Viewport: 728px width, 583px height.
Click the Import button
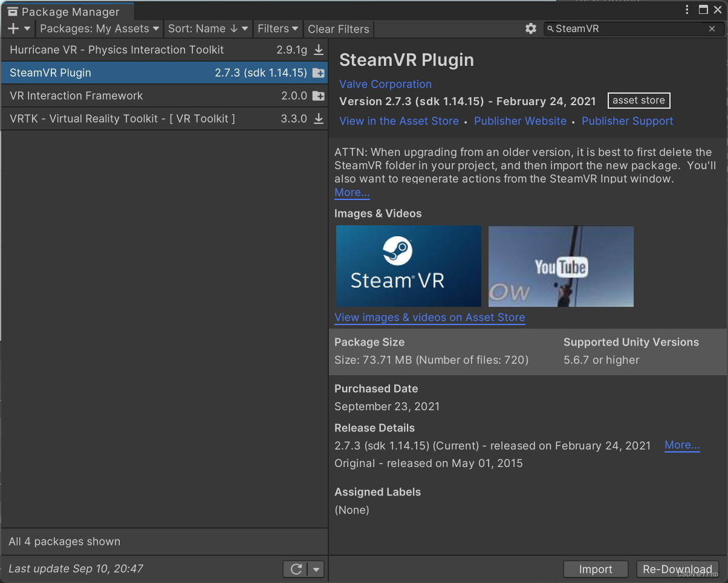pos(596,569)
